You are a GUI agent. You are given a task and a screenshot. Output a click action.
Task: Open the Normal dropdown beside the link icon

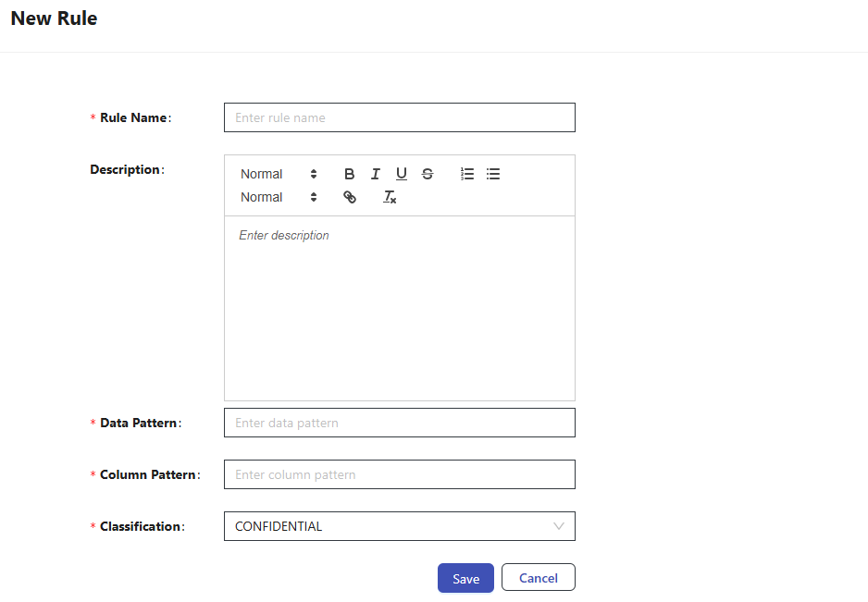point(279,197)
